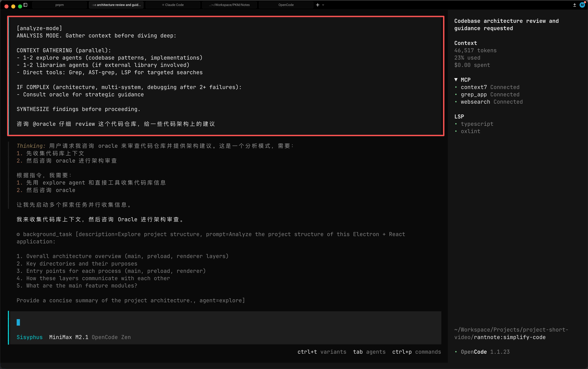Open the M user avatar
588x369 pixels.
point(582,5)
